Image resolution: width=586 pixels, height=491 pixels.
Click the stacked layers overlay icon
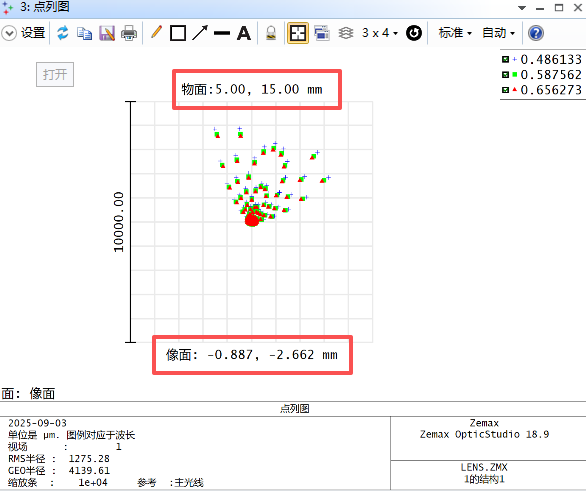(346, 33)
